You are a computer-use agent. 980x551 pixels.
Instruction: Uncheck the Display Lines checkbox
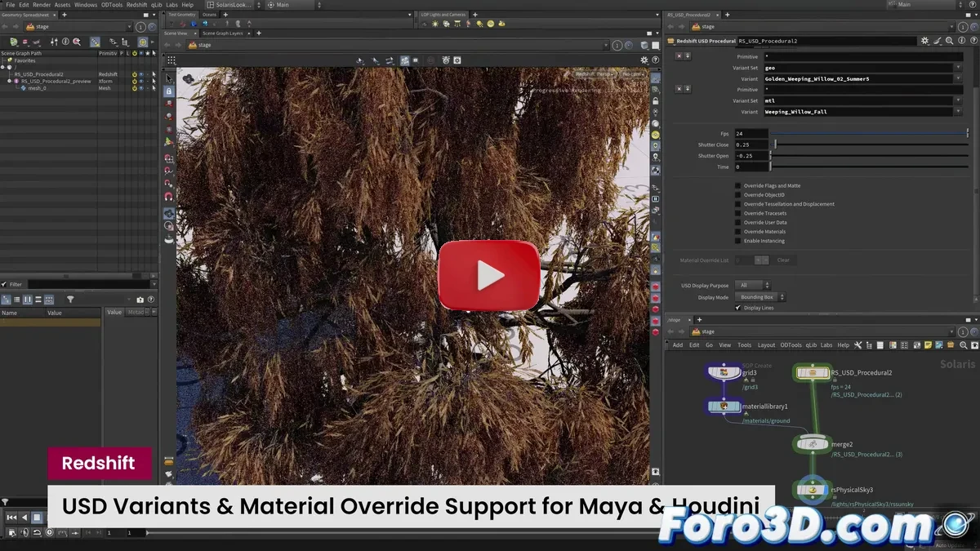coord(738,308)
